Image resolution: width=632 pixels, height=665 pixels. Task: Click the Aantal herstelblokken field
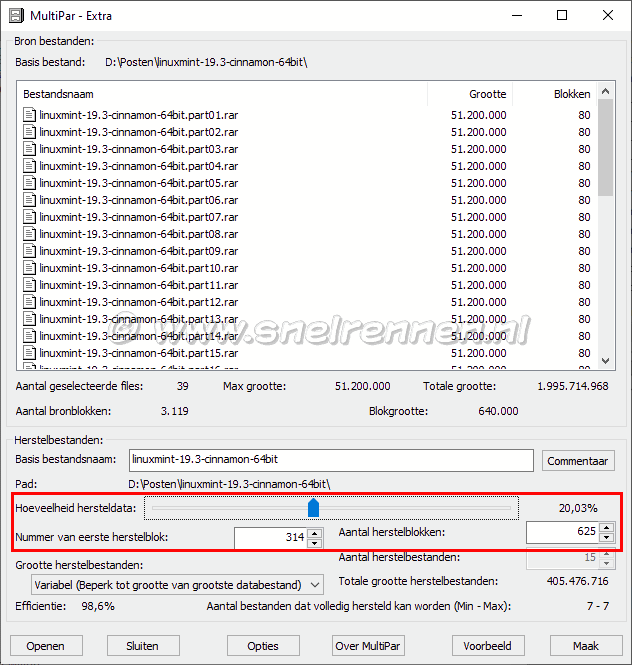[x=563, y=532]
